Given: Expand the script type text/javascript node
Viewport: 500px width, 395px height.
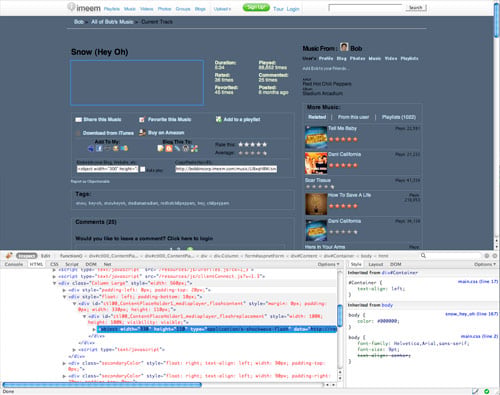Looking at the screenshot, I should coord(74,350).
